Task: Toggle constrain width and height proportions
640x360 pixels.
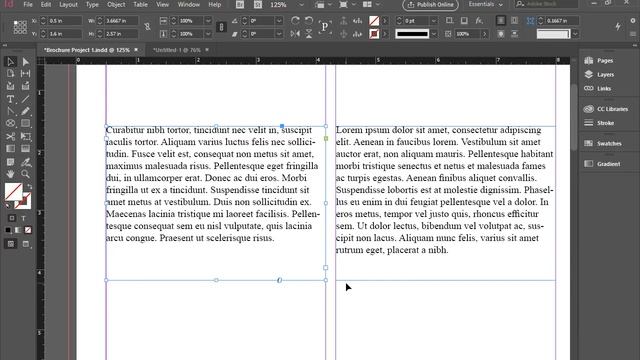Action: (x=147, y=27)
